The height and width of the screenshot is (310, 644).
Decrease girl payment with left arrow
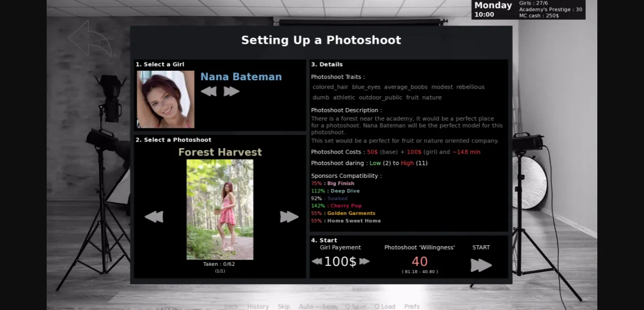coord(317,261)
